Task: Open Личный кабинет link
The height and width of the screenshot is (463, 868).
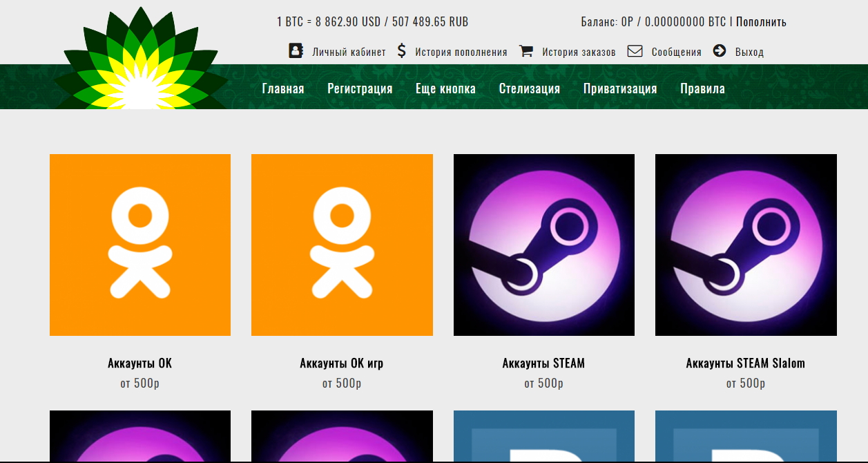Action: pos(349,52)
